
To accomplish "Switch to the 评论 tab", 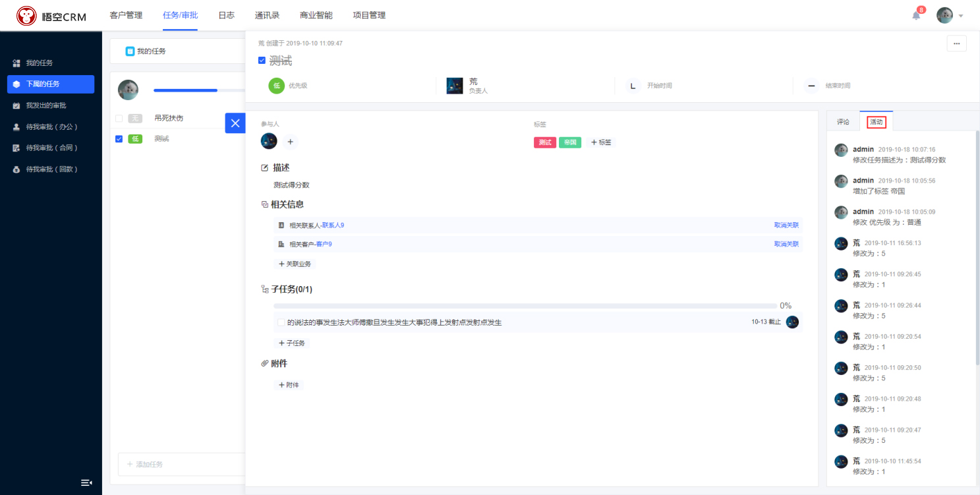I will coord(843,122).
